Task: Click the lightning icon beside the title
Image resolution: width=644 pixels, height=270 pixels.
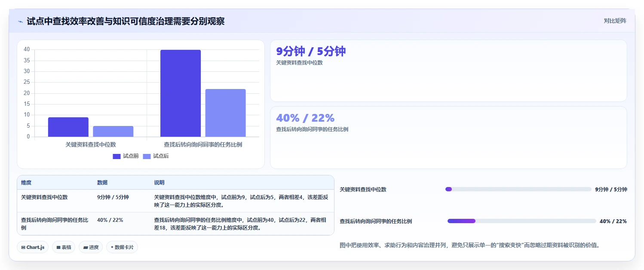Action: [x=21, y=21]
